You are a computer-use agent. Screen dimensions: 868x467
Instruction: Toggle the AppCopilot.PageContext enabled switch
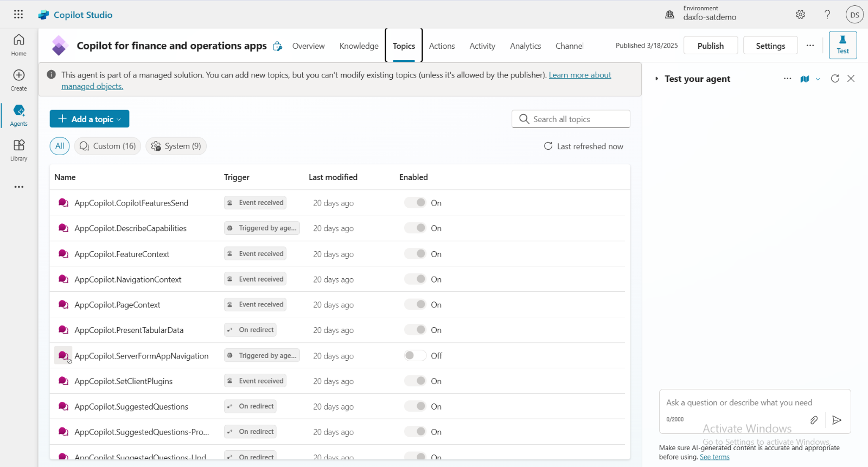[415, 305]
